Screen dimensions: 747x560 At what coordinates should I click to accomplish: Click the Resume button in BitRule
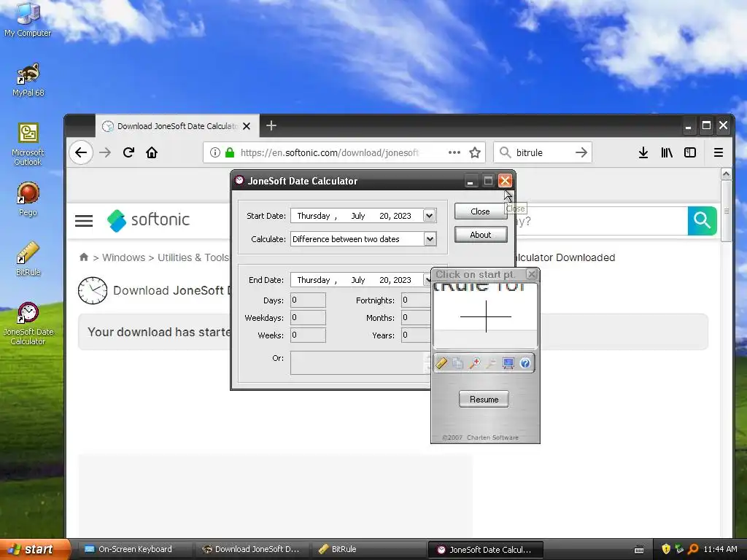(x=484, y=399)
